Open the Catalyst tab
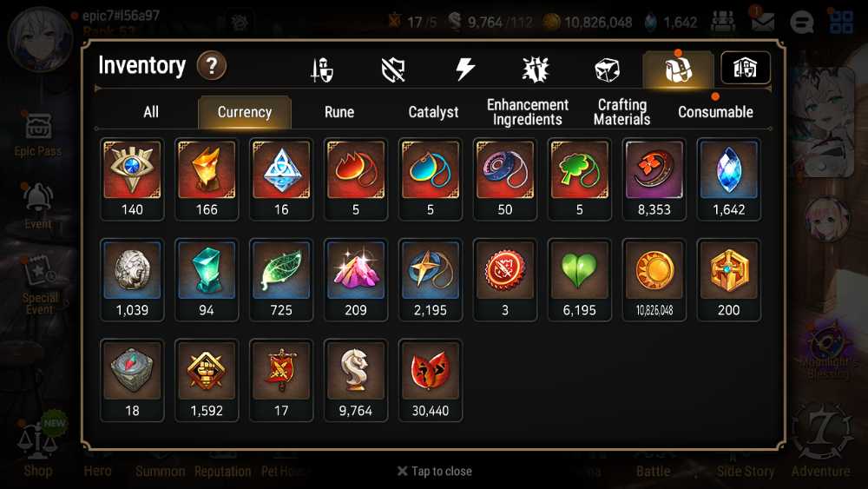 pyautogui.click(x=433, y=112)
